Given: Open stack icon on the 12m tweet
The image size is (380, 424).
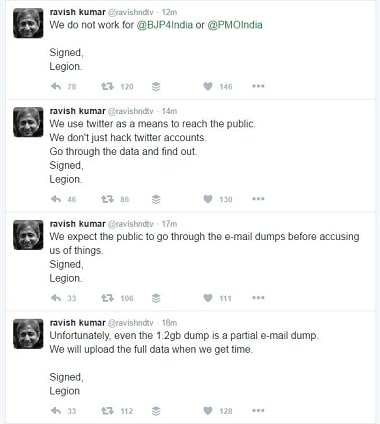Looking at the screenshot, I should (156, 87).
